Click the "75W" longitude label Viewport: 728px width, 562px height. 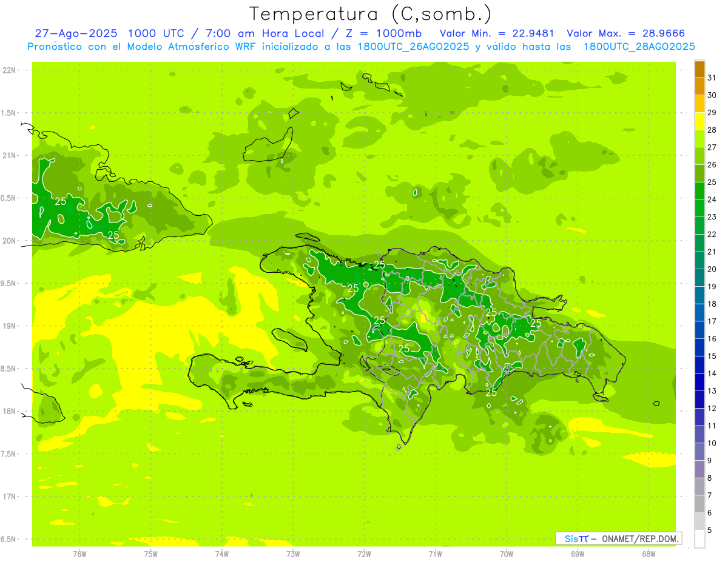tap(151, 554)
